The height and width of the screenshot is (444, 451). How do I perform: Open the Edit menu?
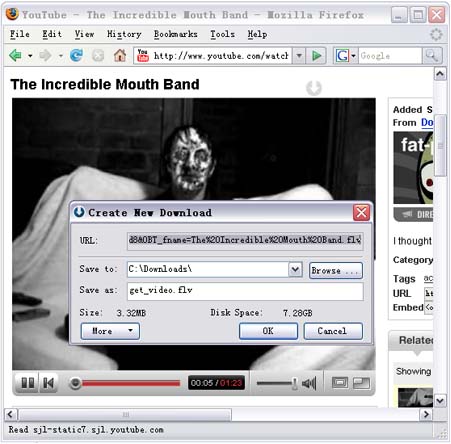pyautogui.click(x=52, y=34)
